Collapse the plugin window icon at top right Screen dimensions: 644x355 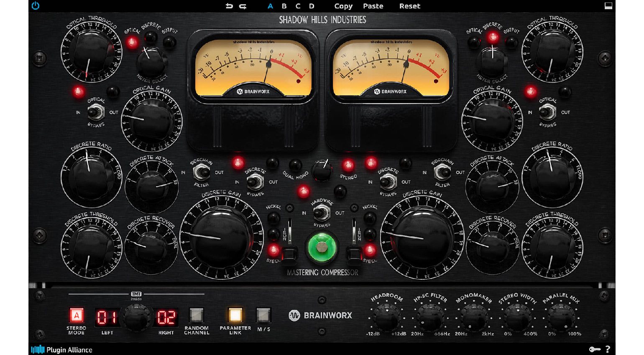608,6
